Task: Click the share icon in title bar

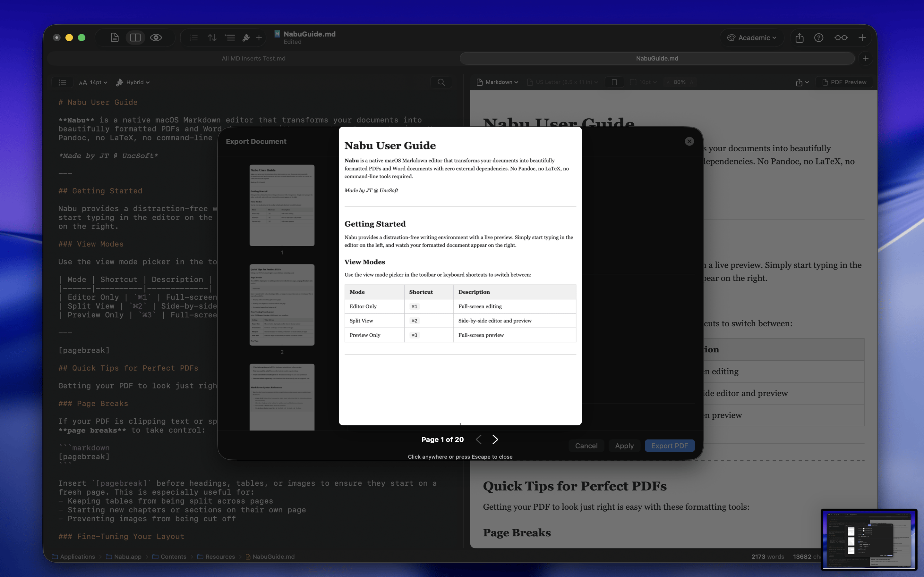Action: [799, 38]
